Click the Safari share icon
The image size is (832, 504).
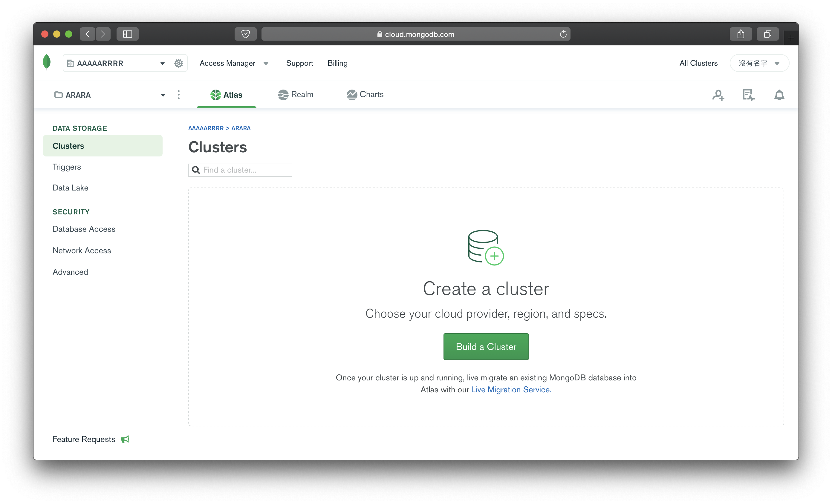741,34
